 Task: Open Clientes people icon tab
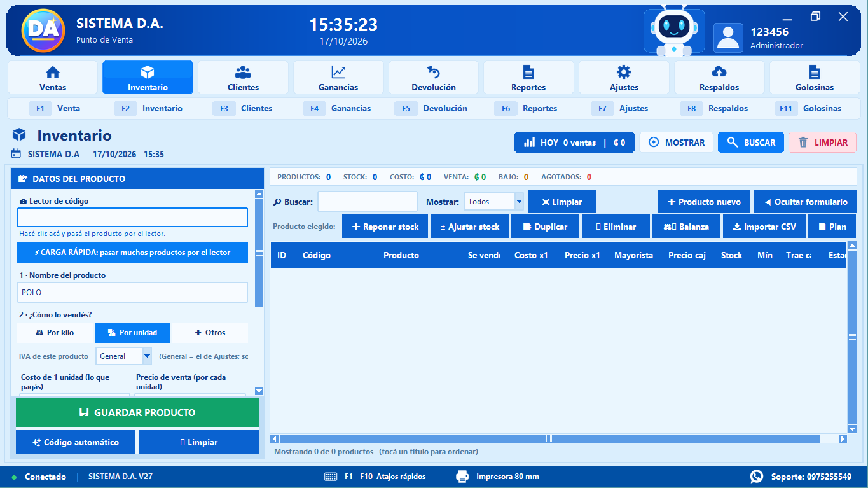point(243,78)
